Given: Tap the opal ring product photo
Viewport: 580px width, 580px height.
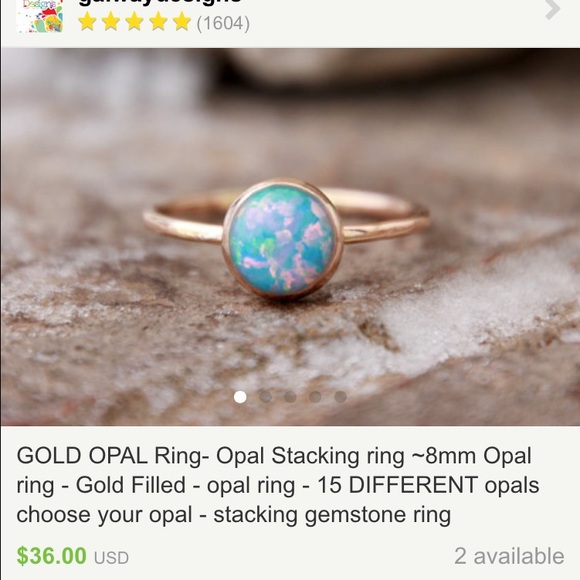Looking at the screenshot, I should tap(290, 237).
